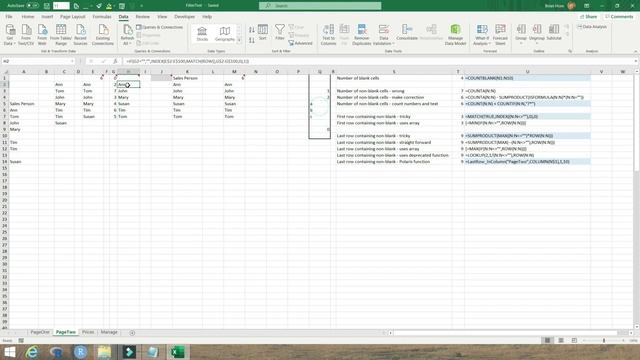
Task: Open the Name Box dropdown
Action: pyautogui.click(x=72, y=61)
